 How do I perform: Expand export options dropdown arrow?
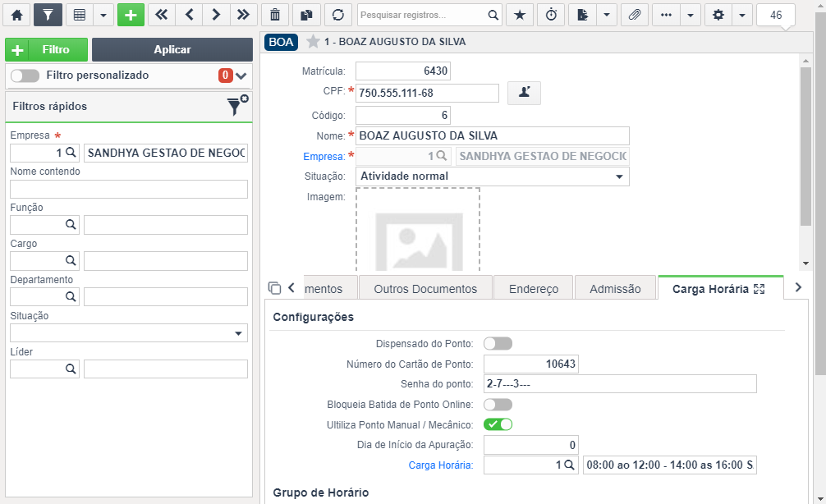click(x=606, y=15)
